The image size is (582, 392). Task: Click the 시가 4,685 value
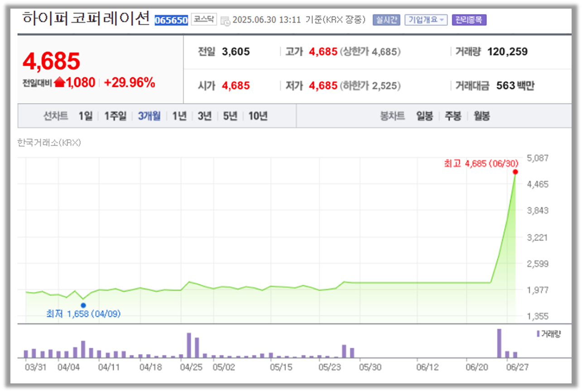point(236,86)
